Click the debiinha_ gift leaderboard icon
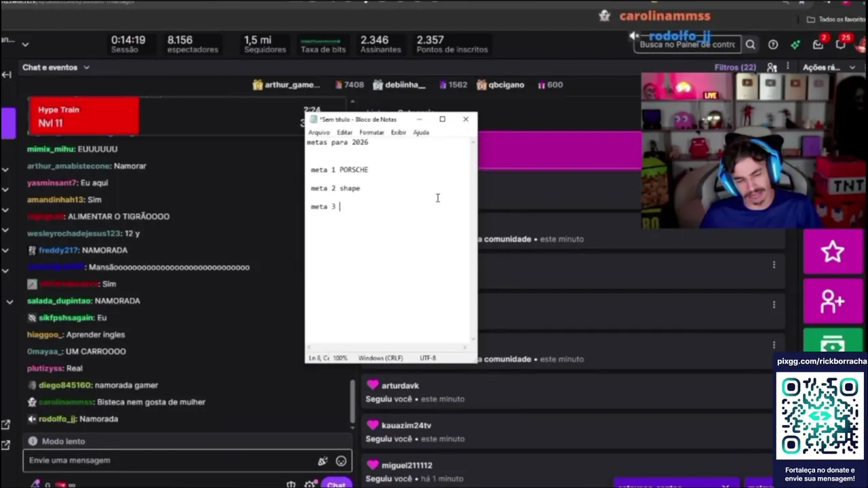The image size is (868, 488). tap(378, 85)
